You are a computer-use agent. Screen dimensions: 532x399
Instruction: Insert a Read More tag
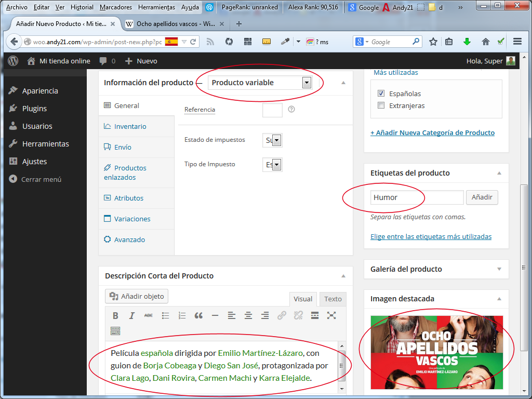pos(315,315)
